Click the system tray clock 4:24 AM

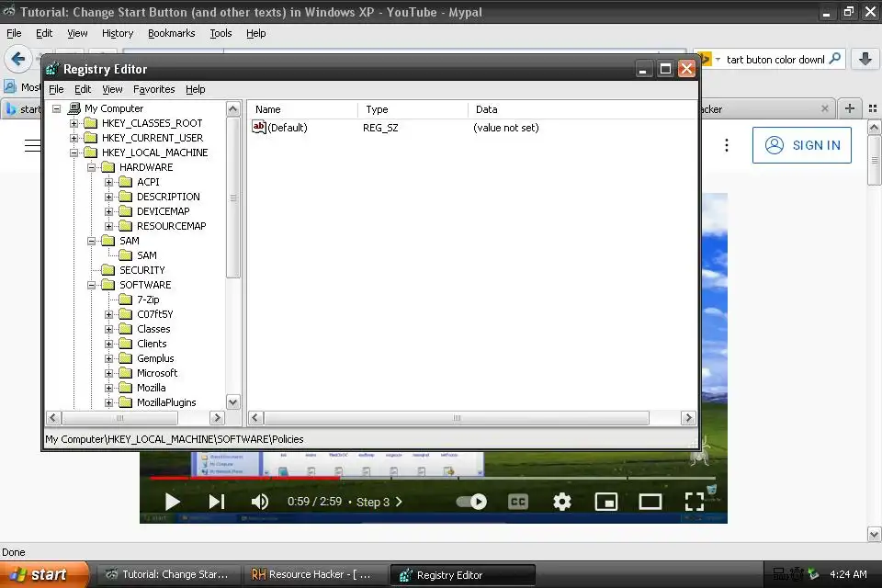pyautogui.click(x=848, y=574)
